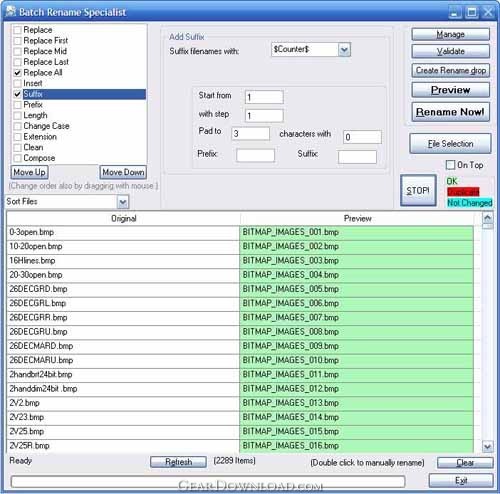500x494 pixels.
Task: Click the Pad to characters field
Action: [x=250, y=134]
